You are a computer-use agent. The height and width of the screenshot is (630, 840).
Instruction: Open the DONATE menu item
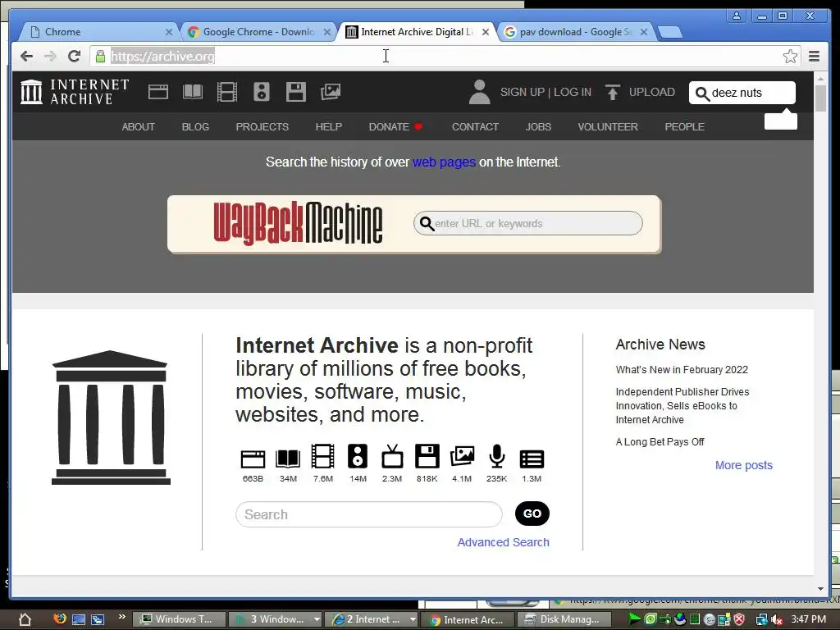click(395, 127)
